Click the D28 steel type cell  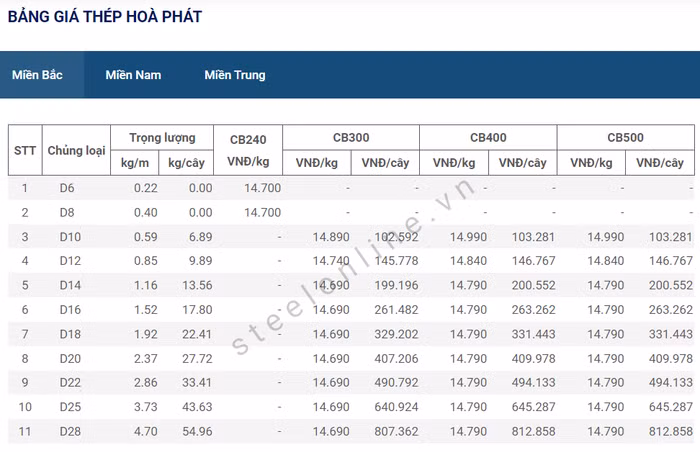(68, 431)
